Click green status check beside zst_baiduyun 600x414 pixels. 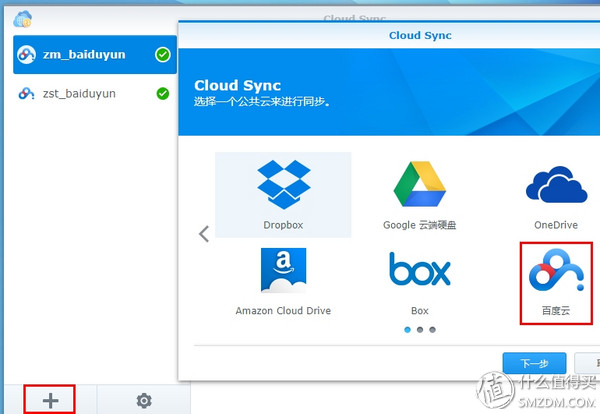pos(163,94)
